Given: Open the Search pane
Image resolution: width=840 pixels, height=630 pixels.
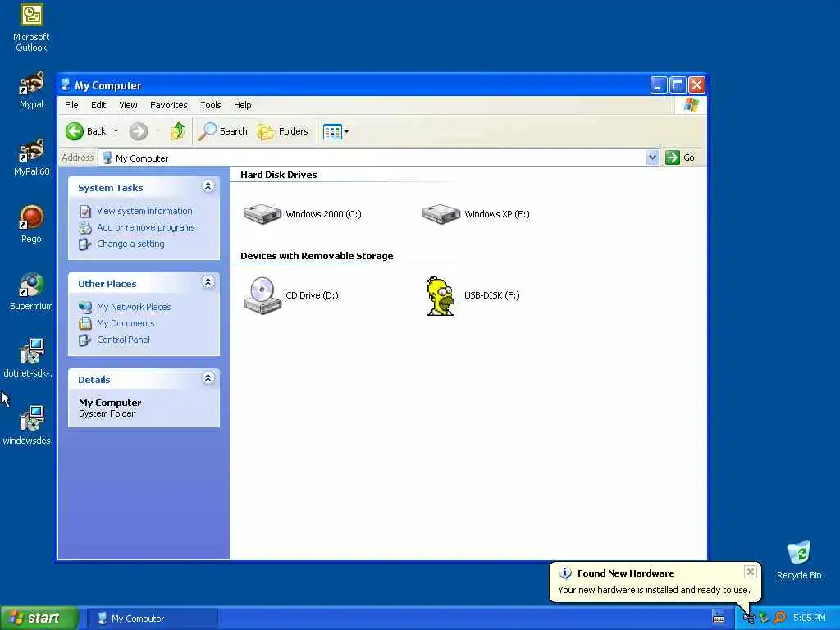Looking at the screenshot, I should click(x=223, y=131).
